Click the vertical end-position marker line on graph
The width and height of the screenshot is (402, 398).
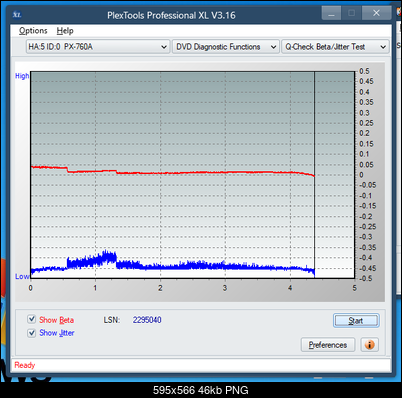(314, 175)
